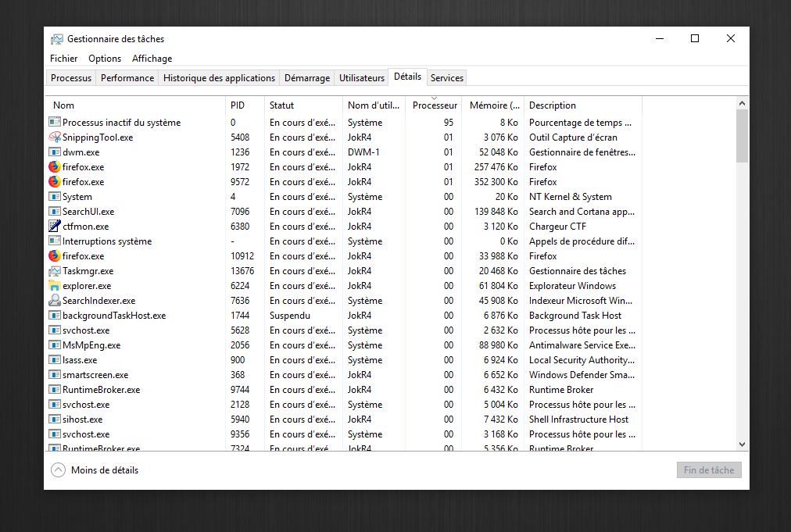This screenshot has width=791, height=532.
Task: Open the Historique des applications tab
Action: click(219, 78)
